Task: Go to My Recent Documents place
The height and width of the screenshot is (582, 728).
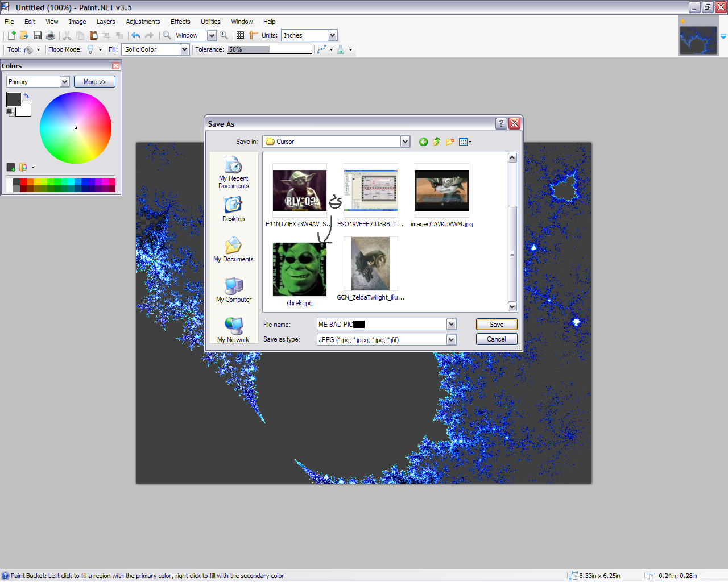Action: (x=234, y=173)
